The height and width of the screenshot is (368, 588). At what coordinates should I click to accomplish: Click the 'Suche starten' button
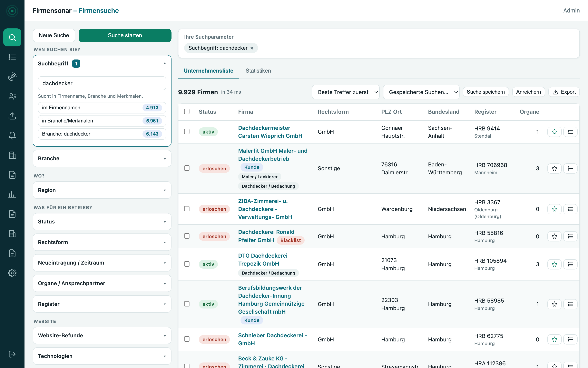[x=125, y=35]
